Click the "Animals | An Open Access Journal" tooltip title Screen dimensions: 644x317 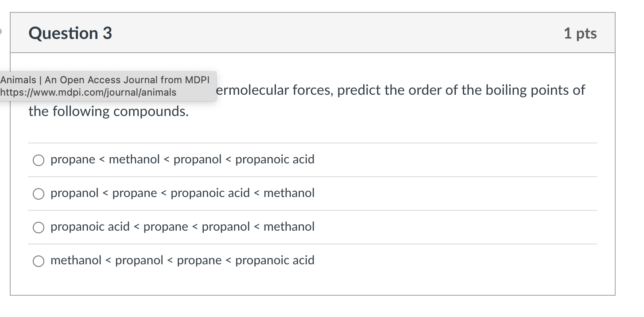pos(105,80)
